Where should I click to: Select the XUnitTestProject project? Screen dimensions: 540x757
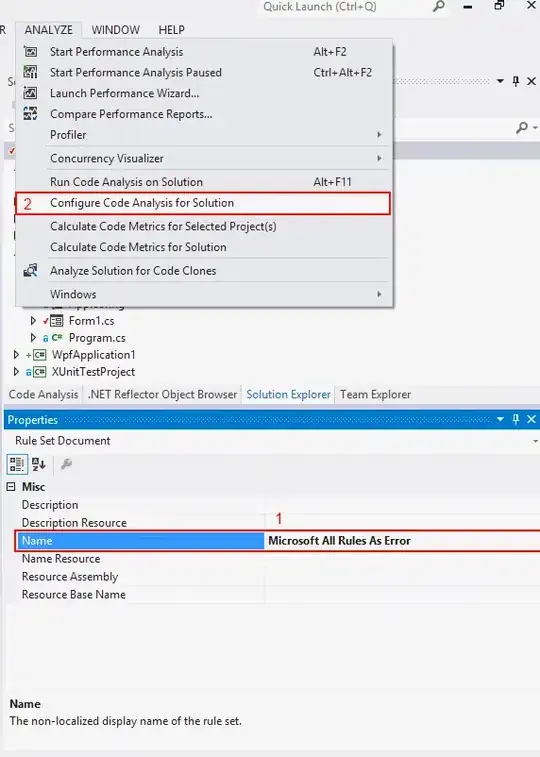point(93,372)
